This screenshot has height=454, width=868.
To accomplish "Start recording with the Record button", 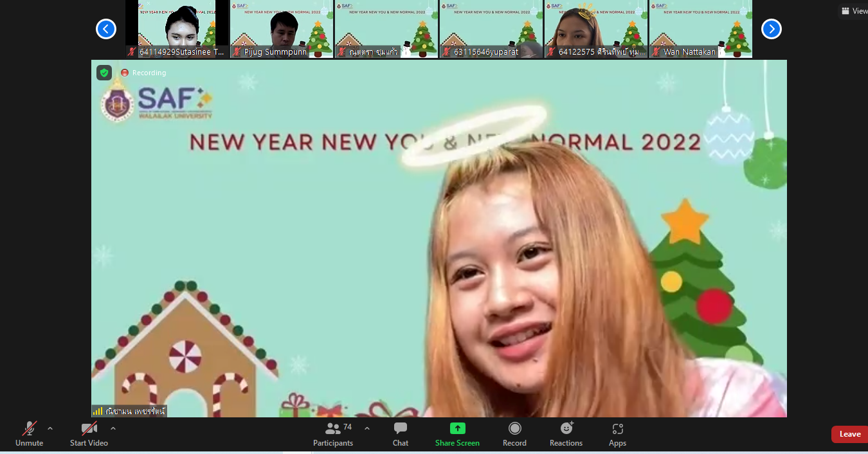I will [514, 434].
